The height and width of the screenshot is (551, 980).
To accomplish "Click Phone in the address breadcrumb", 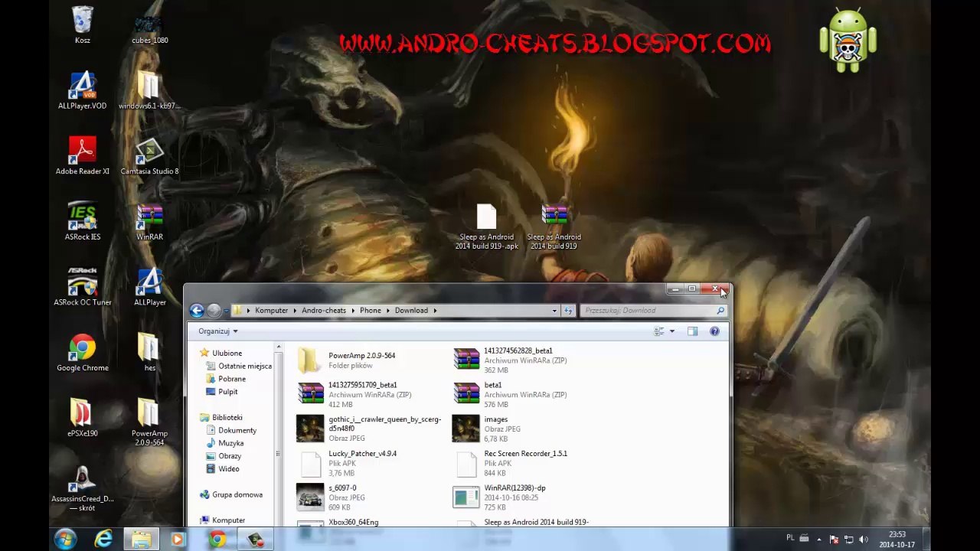I will point(371,311).
